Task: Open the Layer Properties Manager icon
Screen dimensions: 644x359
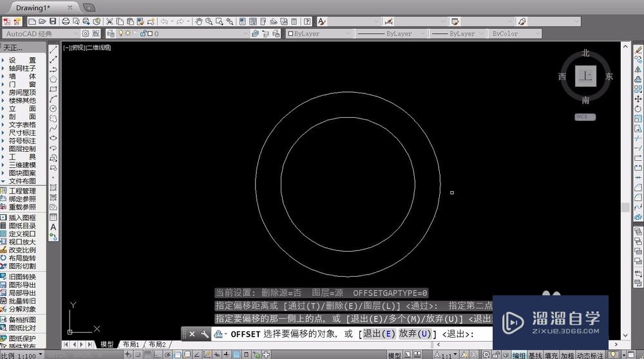Action: point(111,33)
